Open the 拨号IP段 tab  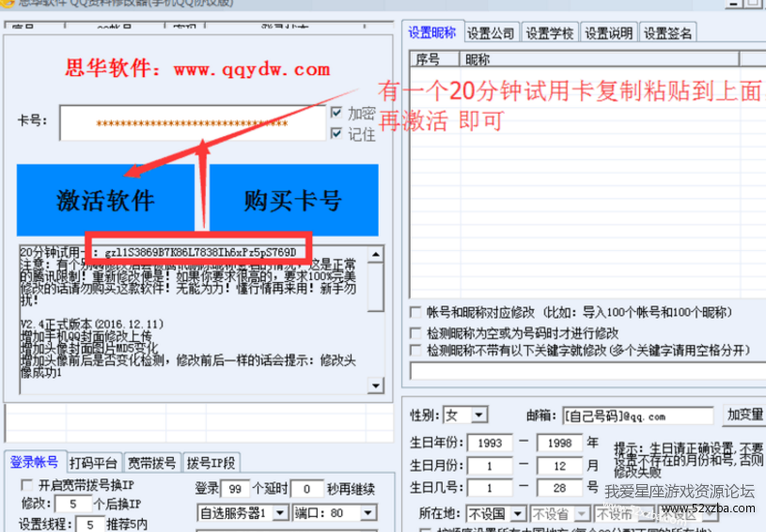point(211,462)
